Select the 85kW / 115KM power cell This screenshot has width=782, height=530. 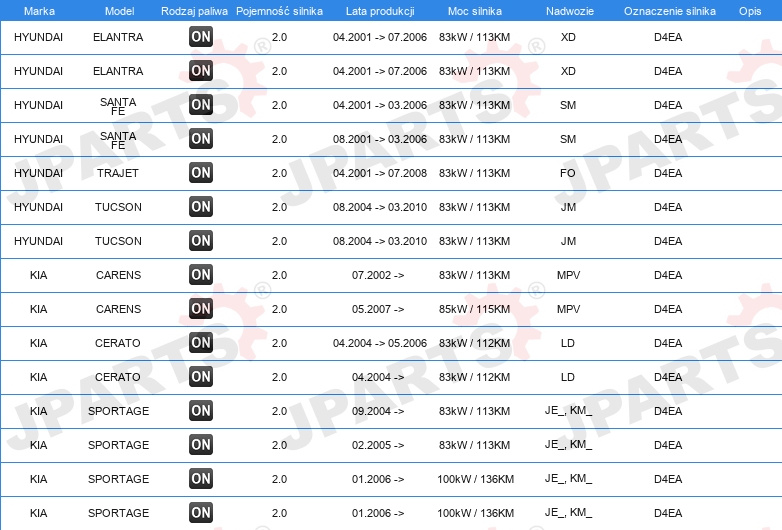[x=474, y=309]
